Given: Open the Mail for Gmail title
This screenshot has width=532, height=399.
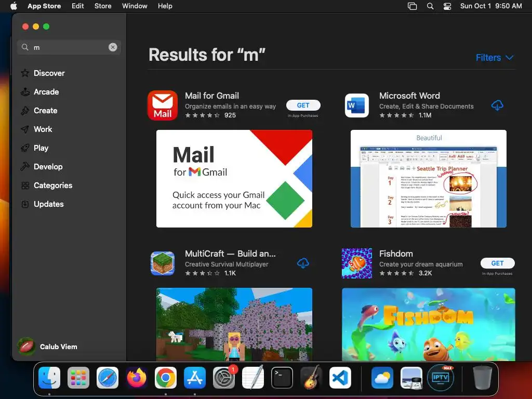Looking at the screenshot, I should point(212,96).
